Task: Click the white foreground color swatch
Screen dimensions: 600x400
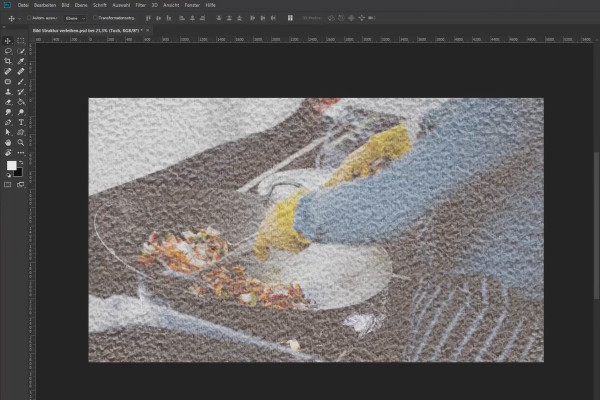Action: [11, 165]
